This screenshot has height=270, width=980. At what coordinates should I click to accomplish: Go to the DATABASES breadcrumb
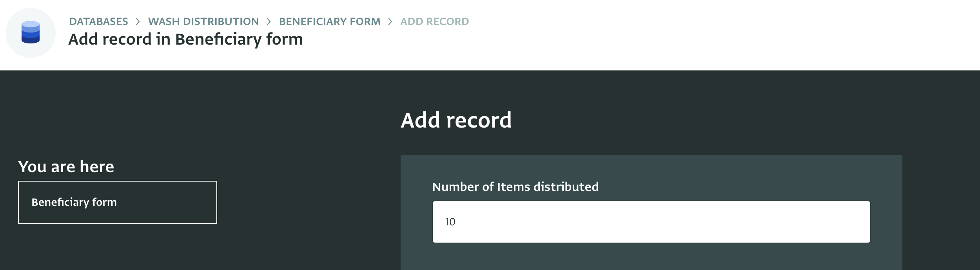tap(99, 22)
